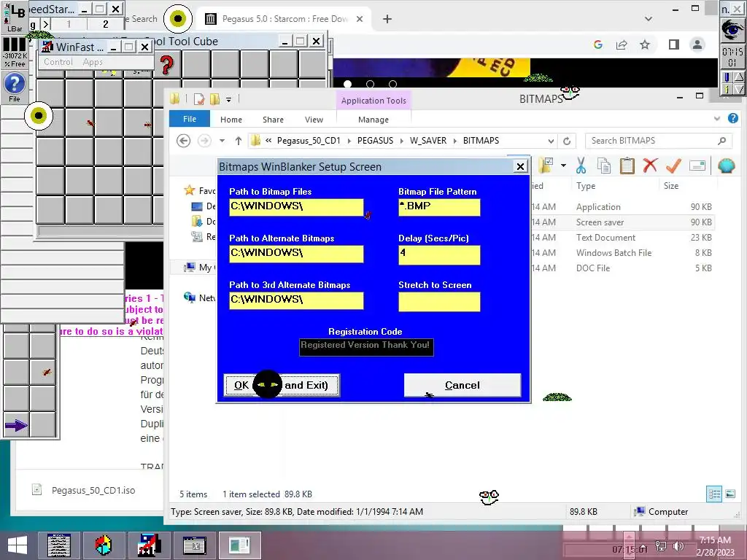Expand the Explorer ribbon chevron
747x560 pixels.
point(716,119)
